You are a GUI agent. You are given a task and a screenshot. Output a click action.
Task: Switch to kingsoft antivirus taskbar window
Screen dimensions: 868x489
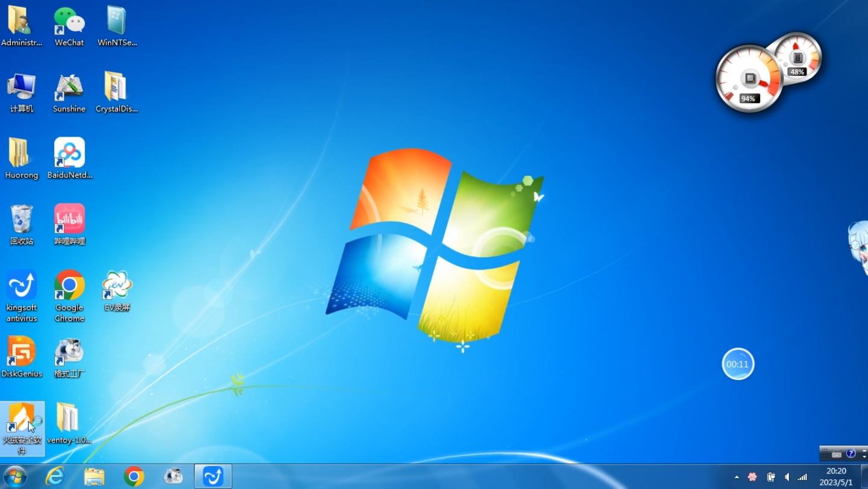[213, 477]
